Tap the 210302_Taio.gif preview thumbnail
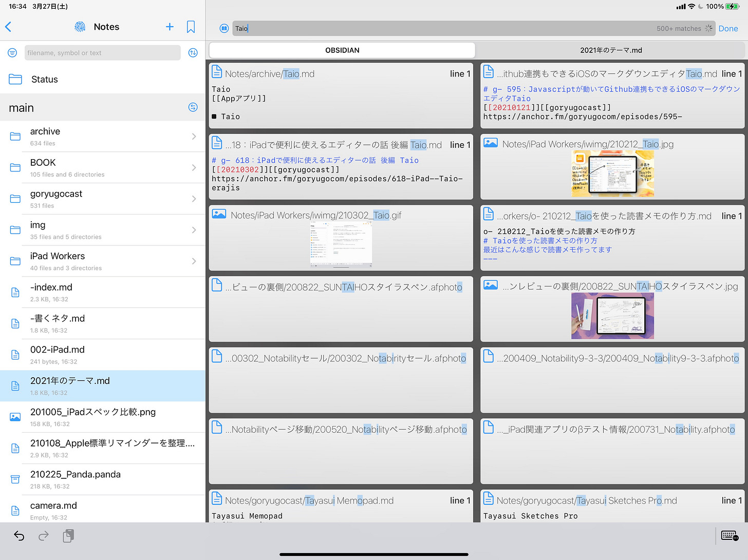The width and height of the screenshot is (748, 560). tap(341, 244)
